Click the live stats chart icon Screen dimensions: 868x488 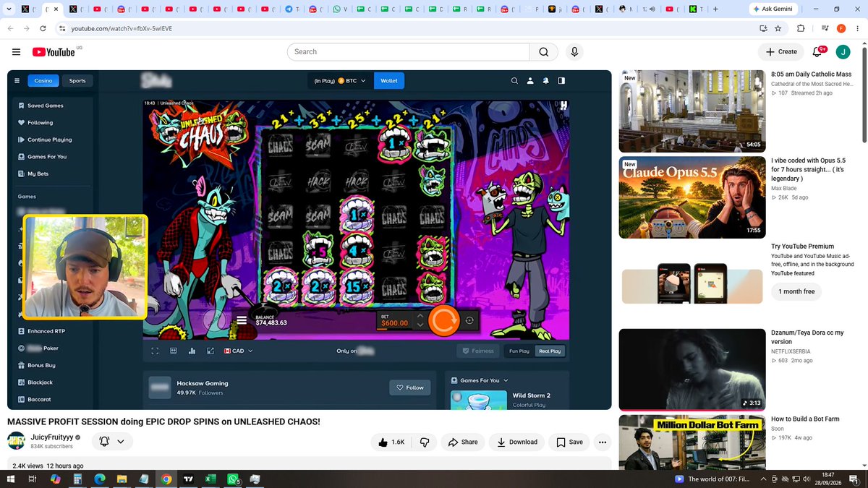(192, 351)
